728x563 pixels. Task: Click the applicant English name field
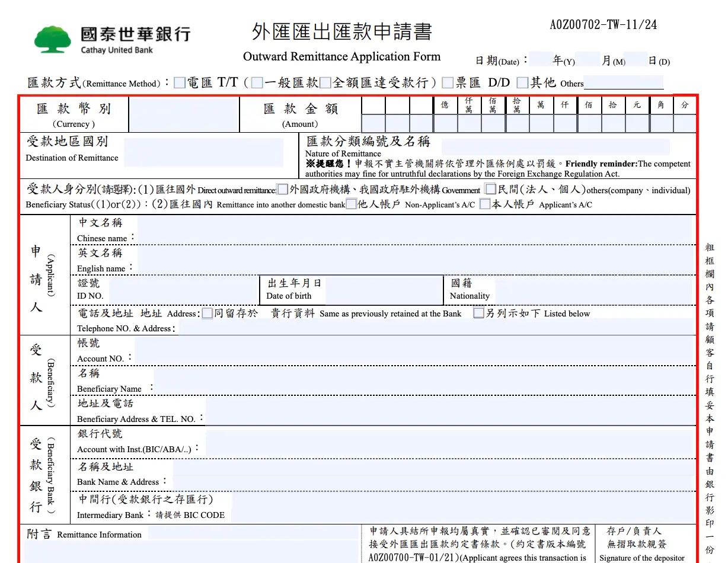(414, 260)
